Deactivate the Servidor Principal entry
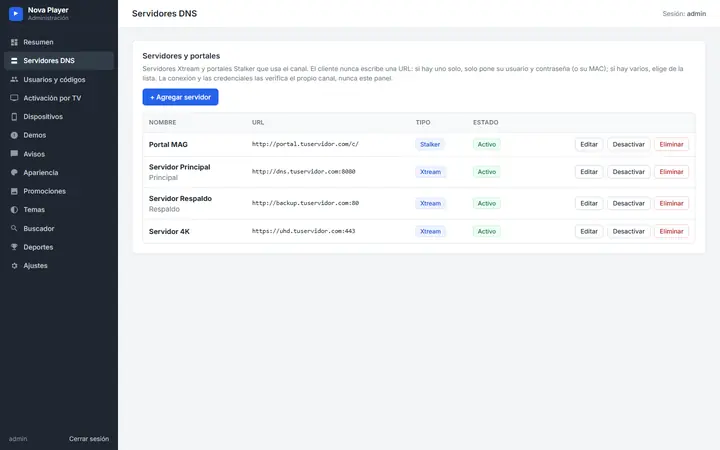Image resolution: width=720 pixels, height=450 pixels. 629,172
